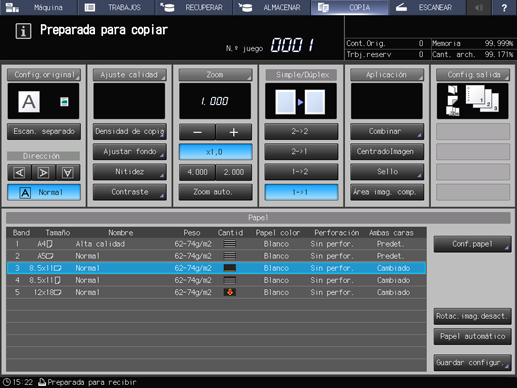Increase zoom with the plus button
517x388 pixels.
234,132
